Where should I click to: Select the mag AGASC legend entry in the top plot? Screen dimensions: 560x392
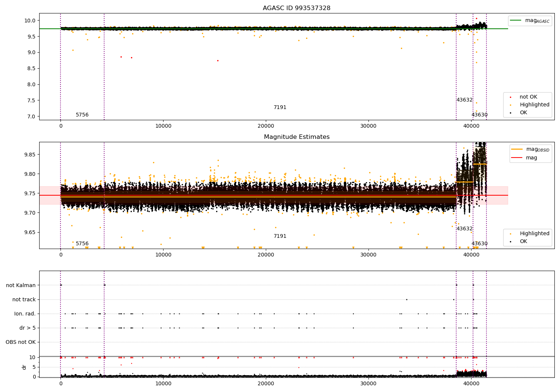(x=530, y=21)
